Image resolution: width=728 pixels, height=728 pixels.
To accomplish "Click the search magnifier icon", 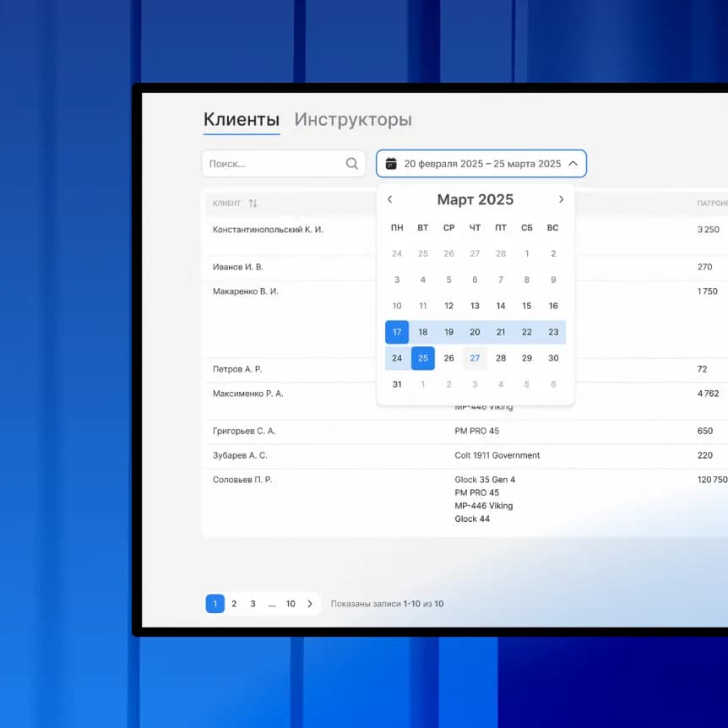I will pos(352,164).
